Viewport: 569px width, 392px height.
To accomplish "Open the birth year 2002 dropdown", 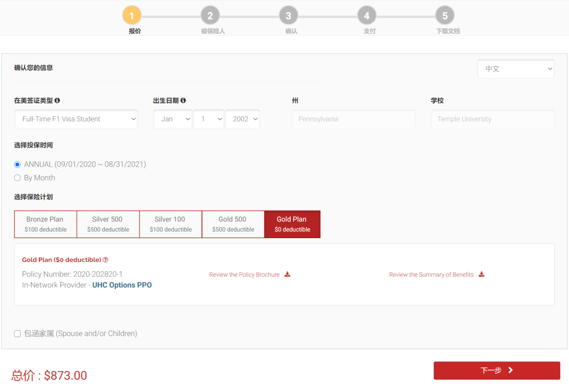I will 243,119.
